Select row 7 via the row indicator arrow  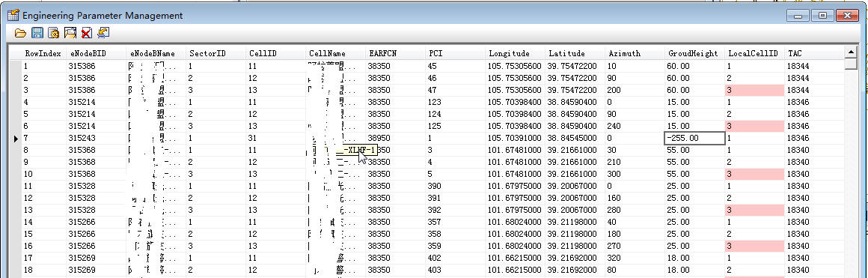point(16,138)
